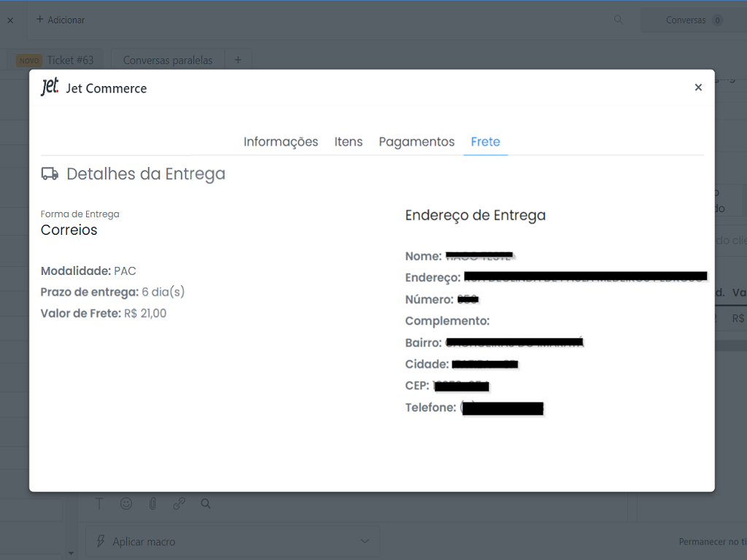Add a new tab with plus button

(x=238, y=60)
